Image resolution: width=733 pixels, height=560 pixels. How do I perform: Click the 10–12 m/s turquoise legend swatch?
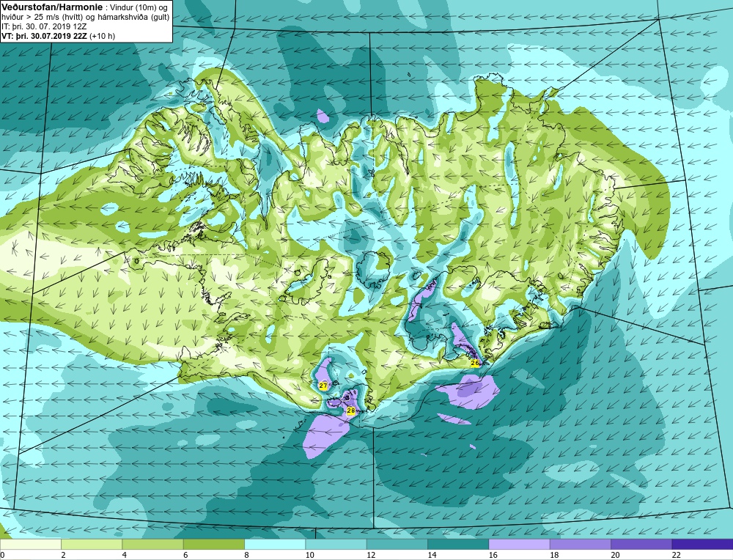pyautogui.click(x=336, y=545)
